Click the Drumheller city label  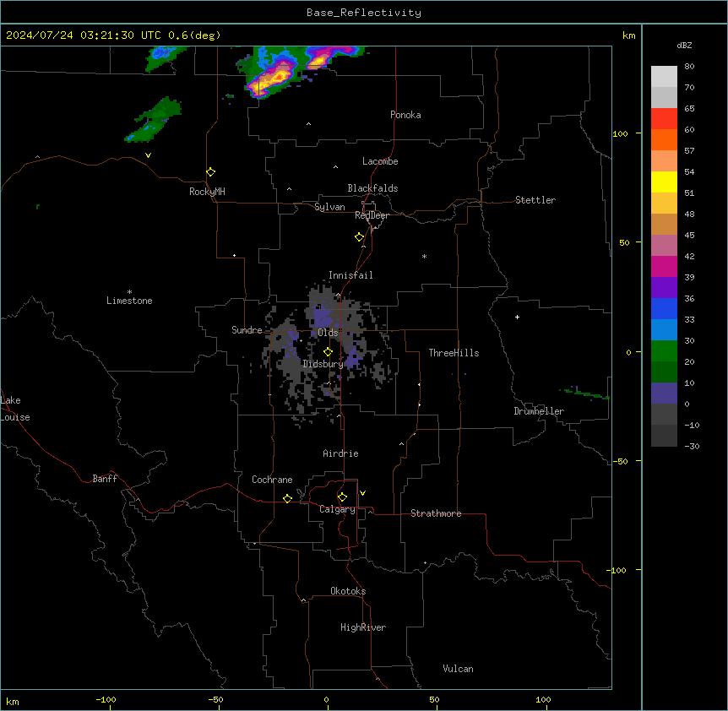(x=539, y=411)
